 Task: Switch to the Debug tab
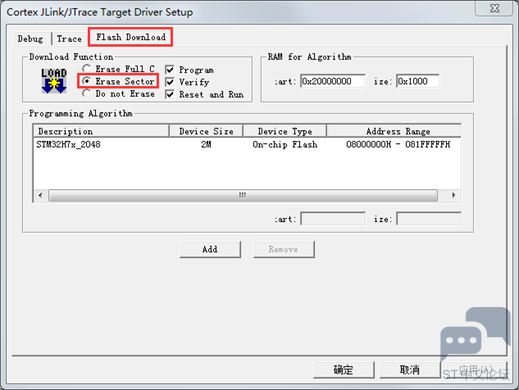30,39
